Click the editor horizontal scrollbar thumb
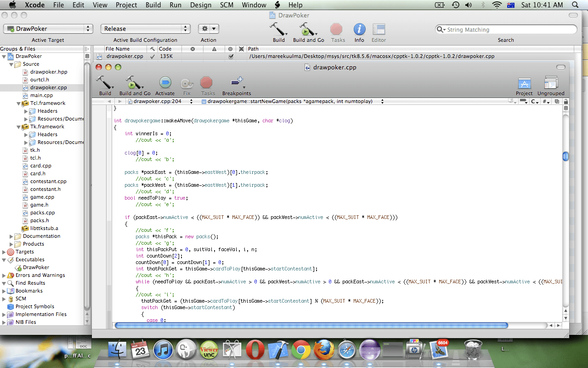Viewport: 588px width, 368px height. [x=311, y=325]
